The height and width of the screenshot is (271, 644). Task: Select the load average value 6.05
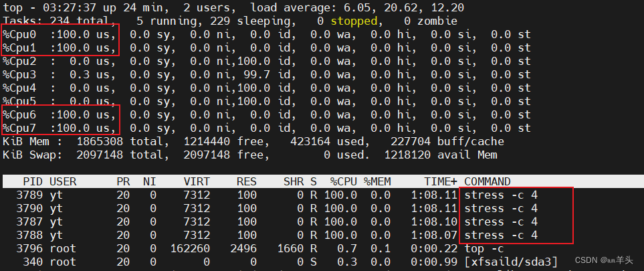[359, 8]
